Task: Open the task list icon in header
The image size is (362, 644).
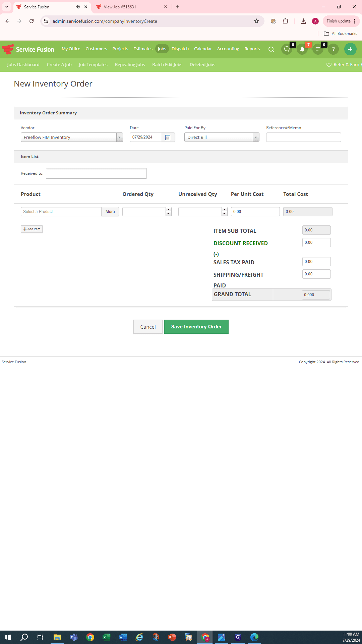Action: [x=318, y=49]
